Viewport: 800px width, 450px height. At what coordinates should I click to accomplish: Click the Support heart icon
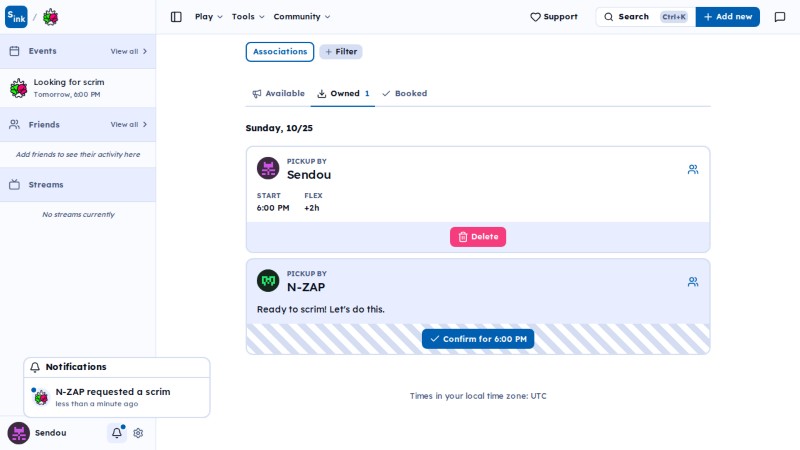click(535, 17)
